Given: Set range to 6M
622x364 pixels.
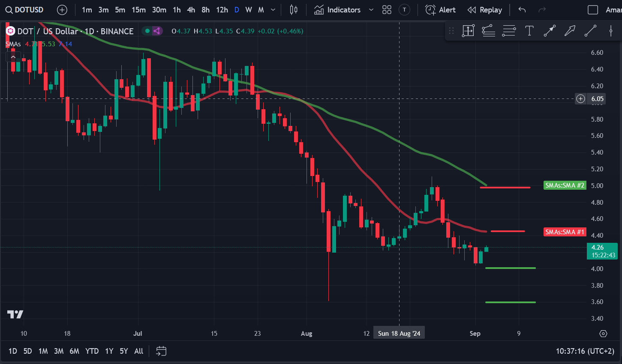Looking at the screenshot, I should (75, 351).
